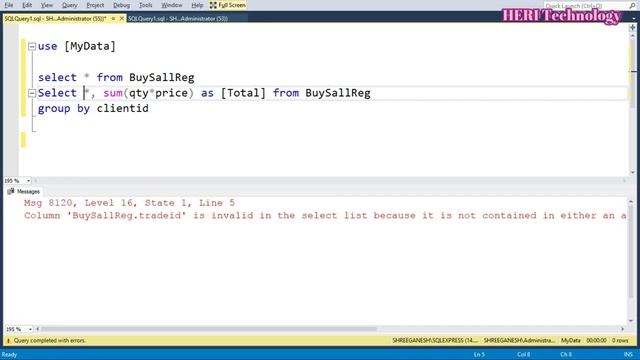Click the 'Ready' status bar text
Image resolution: width=640 pixels, height=360 pixels.
click(9, 355)
